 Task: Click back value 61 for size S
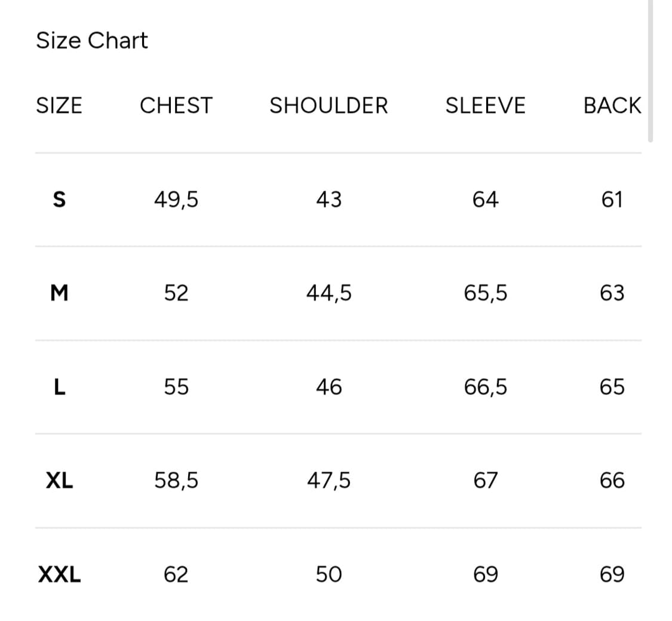[x=612, y=200]
